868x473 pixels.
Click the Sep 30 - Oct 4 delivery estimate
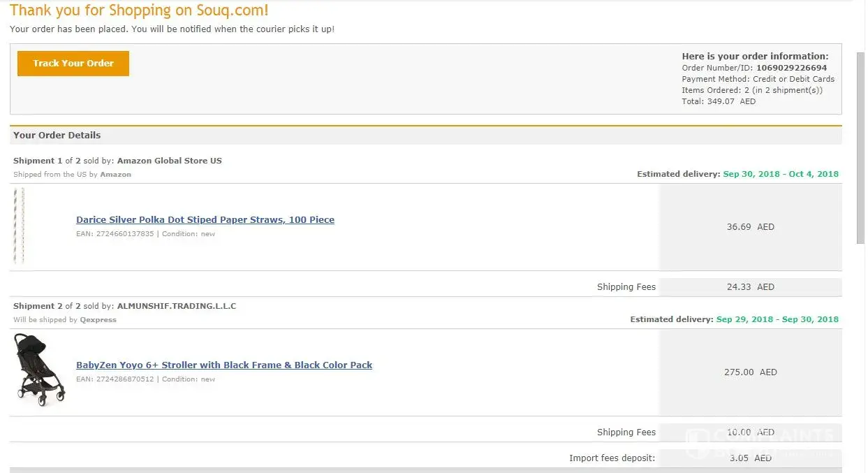(x=781, y=174)
